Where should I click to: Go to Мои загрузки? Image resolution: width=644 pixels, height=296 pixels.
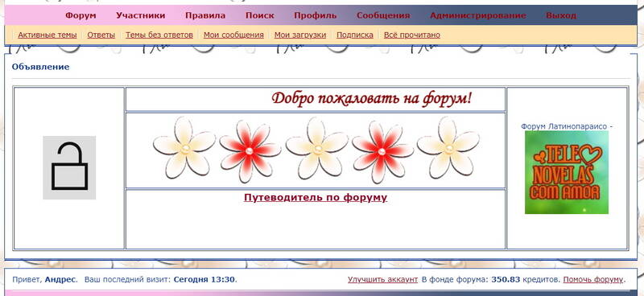pyautogui.click(x=300, y=35)
